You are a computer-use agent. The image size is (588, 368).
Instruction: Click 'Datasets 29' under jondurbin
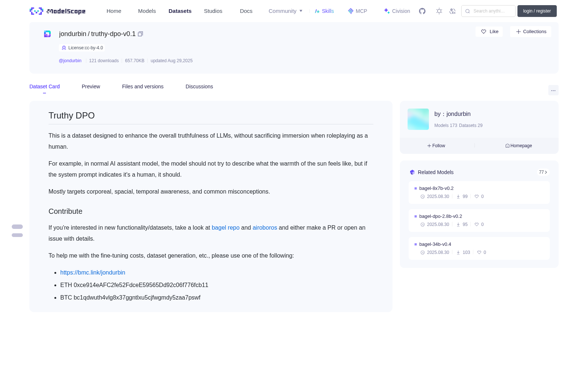point(471,125)
